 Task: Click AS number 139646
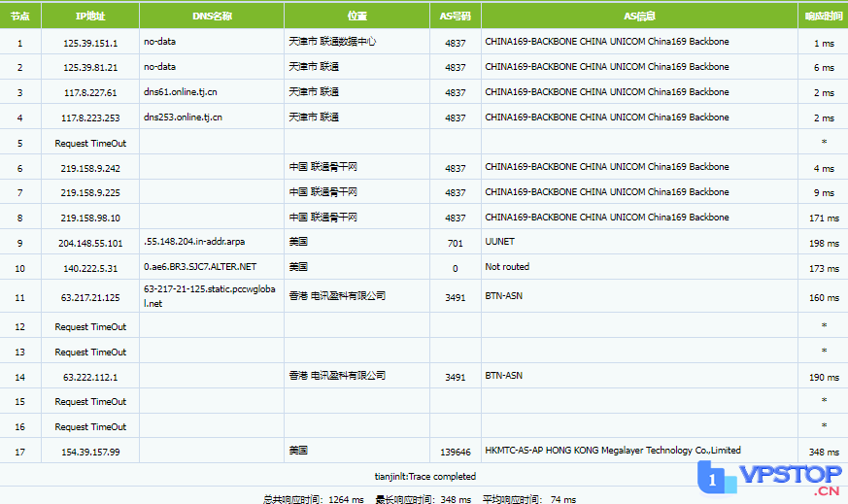pyautogui.click(x=456, y=453)
